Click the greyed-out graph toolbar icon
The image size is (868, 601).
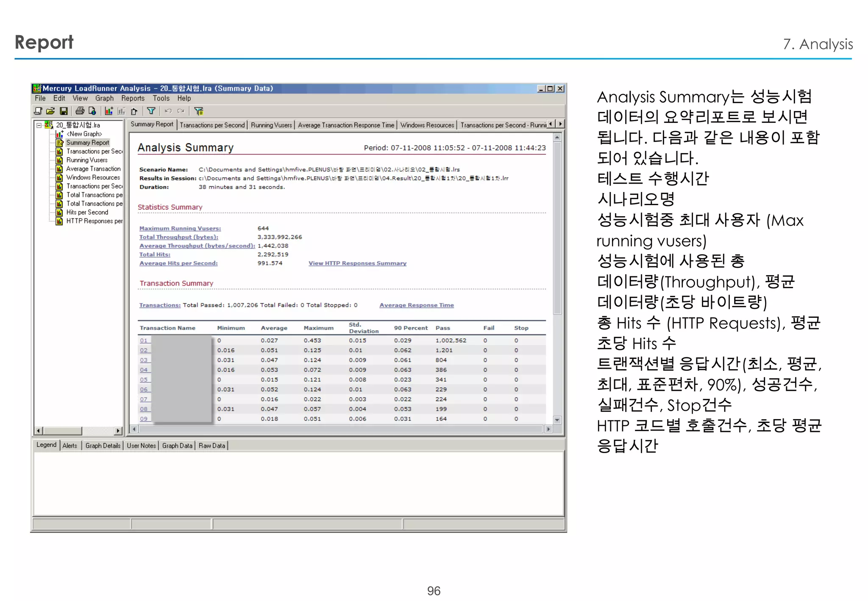point(122,111)
